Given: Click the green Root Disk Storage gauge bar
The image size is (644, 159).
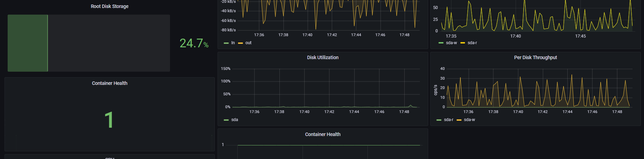Looking at the screenshot, I should 28,43.
